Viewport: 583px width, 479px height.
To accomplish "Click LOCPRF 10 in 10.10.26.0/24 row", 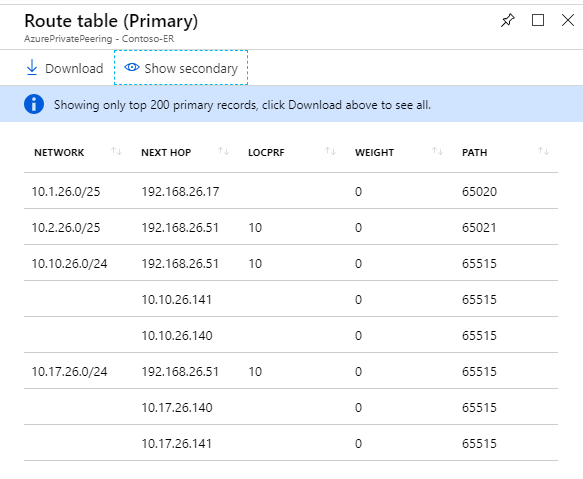I will point(255,264).
